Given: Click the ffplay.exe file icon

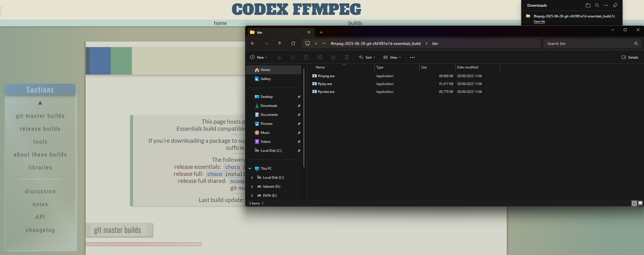Looking at the screenshot, I should (x=315, y=84).
